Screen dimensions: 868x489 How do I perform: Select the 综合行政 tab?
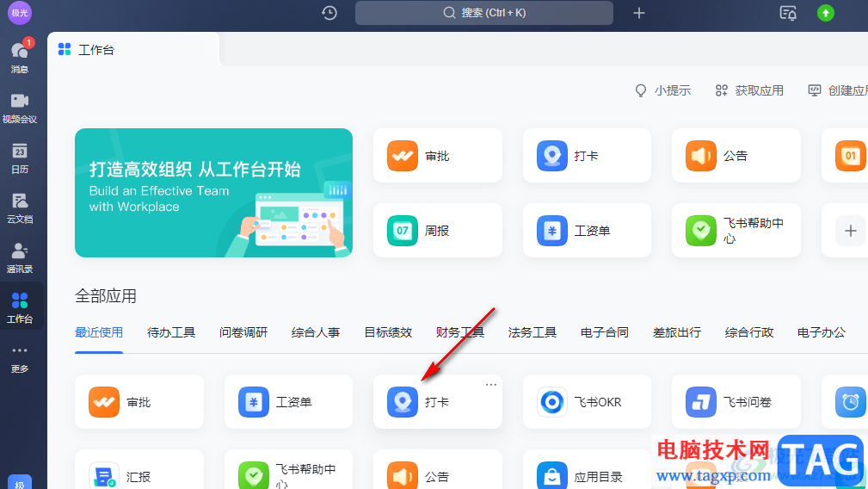[749, 332]
